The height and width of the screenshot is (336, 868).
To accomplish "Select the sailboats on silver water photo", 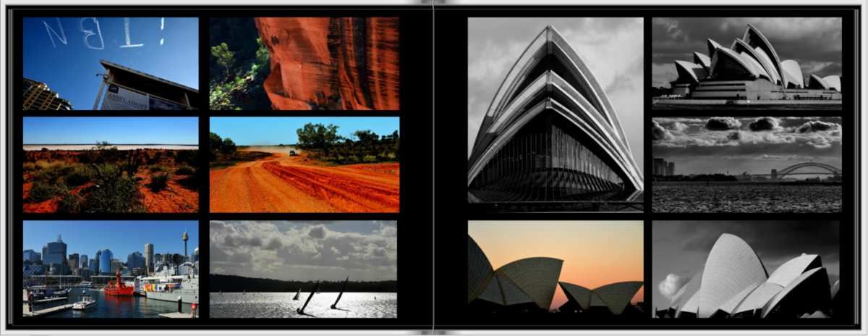I will click(304, 269).
